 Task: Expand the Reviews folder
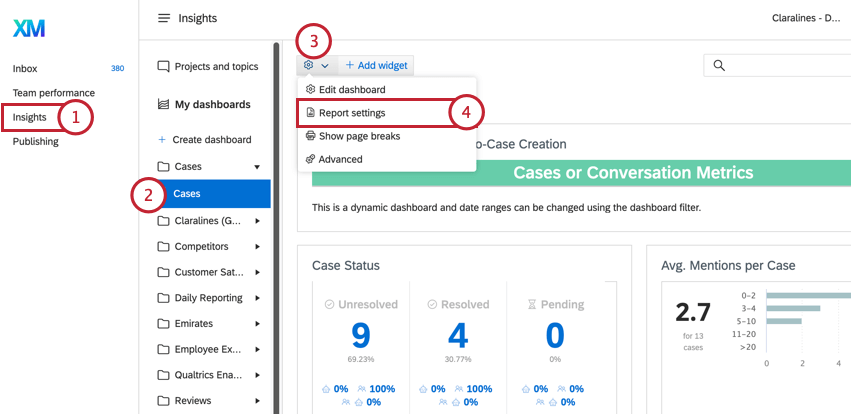pos(257,401)
